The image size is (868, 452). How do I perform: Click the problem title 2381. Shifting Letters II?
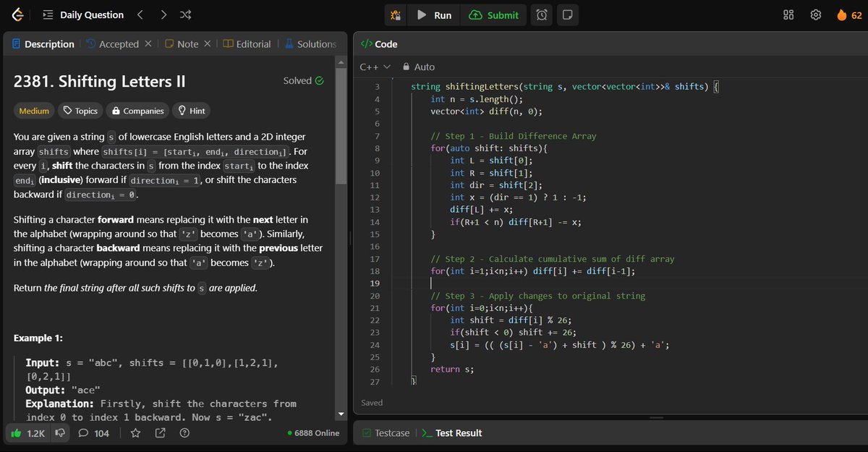tap(100, 82)
